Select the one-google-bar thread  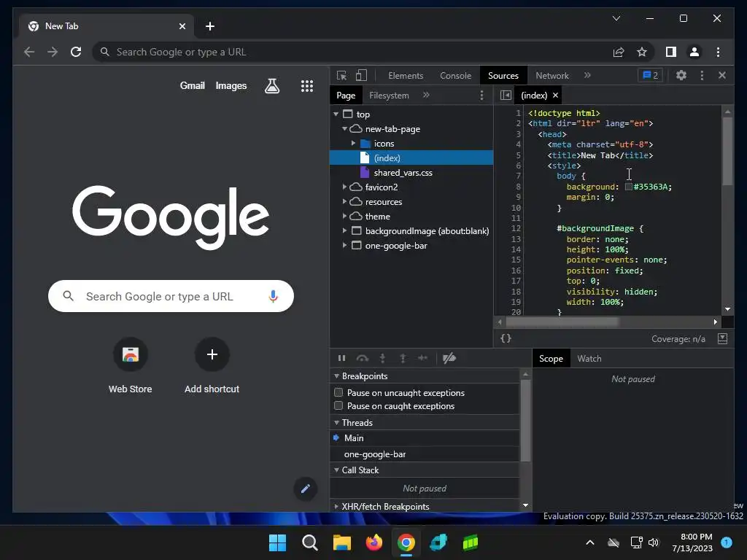425,454
